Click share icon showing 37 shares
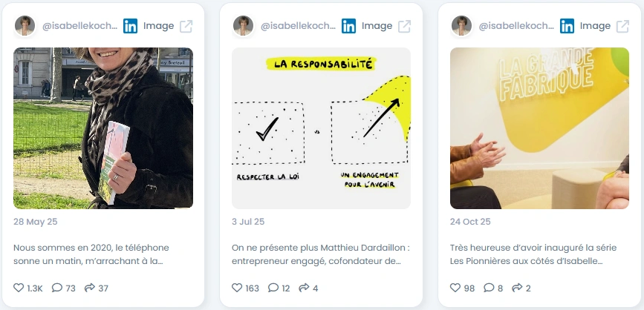The height and width of the screenshot is (310, 644). [x=90, y=288]
